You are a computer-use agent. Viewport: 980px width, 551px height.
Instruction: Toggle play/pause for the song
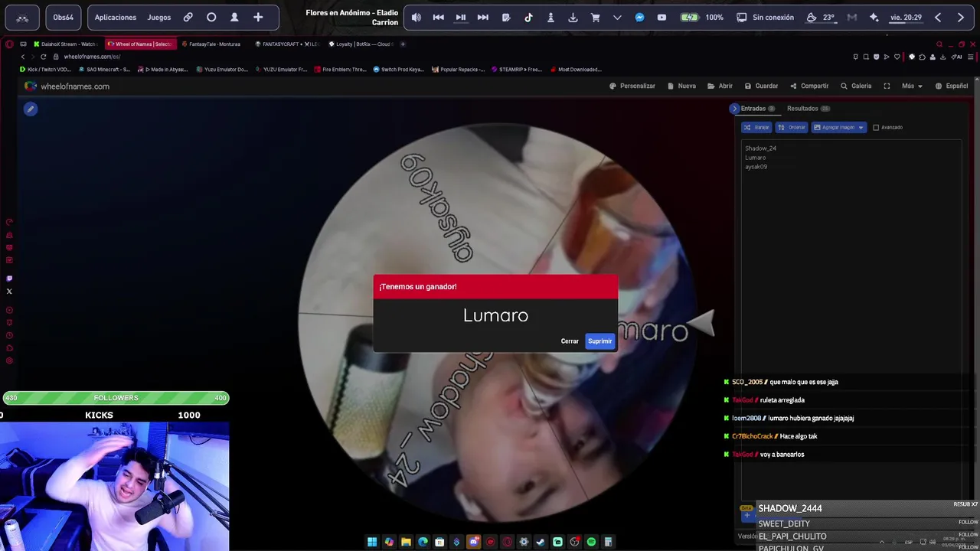click(461, 18)
